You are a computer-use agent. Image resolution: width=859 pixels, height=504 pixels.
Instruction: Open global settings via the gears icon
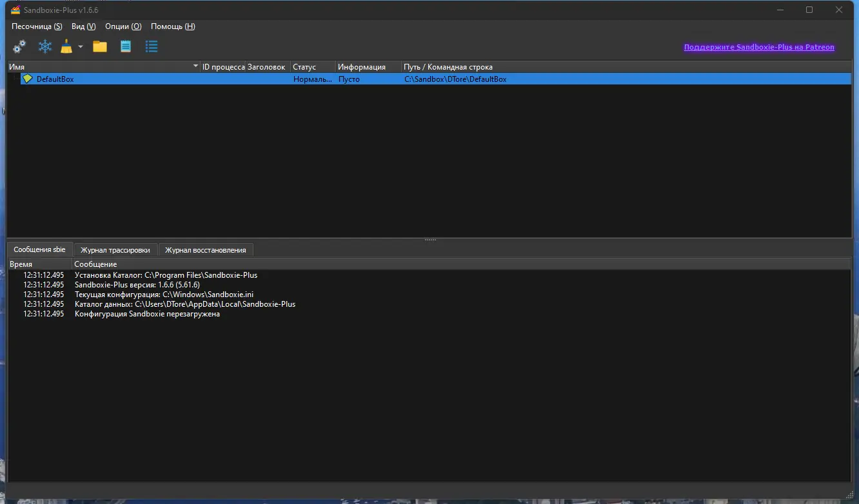(x=19, y=46)
